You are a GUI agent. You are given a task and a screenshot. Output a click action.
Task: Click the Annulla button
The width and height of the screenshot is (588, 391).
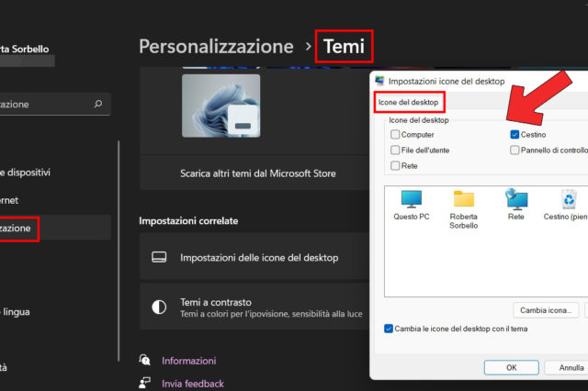[x=566, y=367]
